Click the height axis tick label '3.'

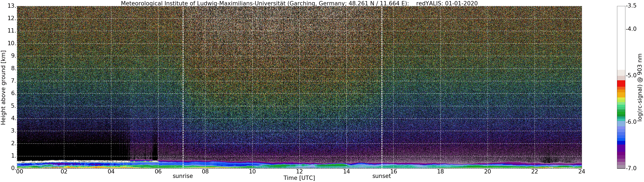13,131
